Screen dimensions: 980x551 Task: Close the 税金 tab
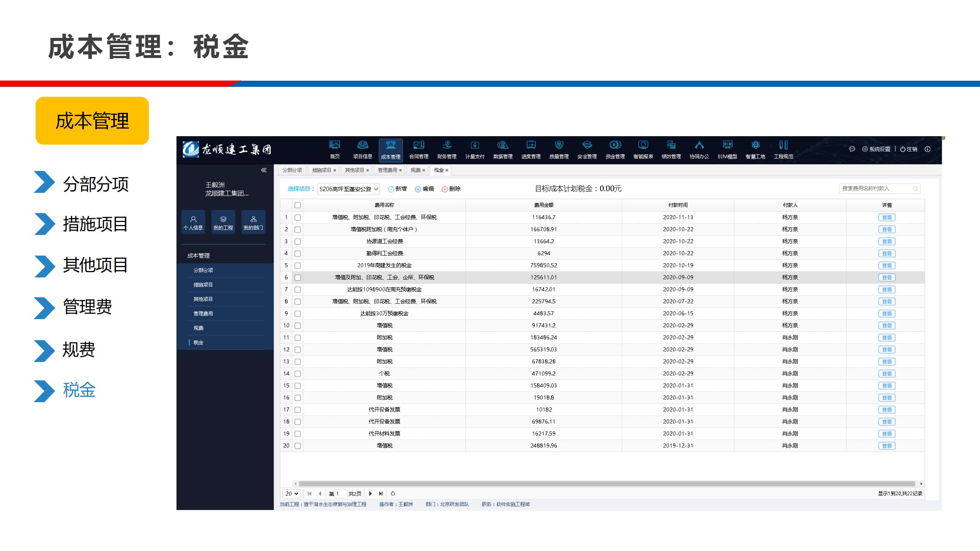[x=447, y=171]
